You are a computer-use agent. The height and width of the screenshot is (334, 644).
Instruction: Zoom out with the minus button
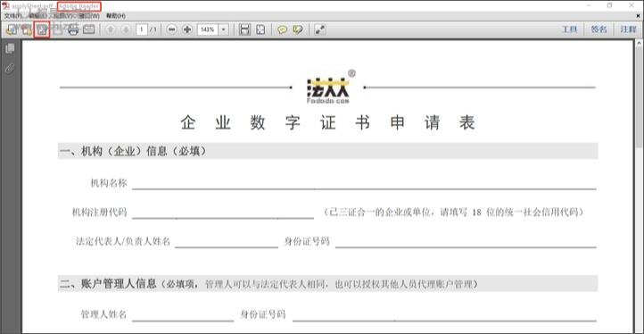[x=172, y=29]
